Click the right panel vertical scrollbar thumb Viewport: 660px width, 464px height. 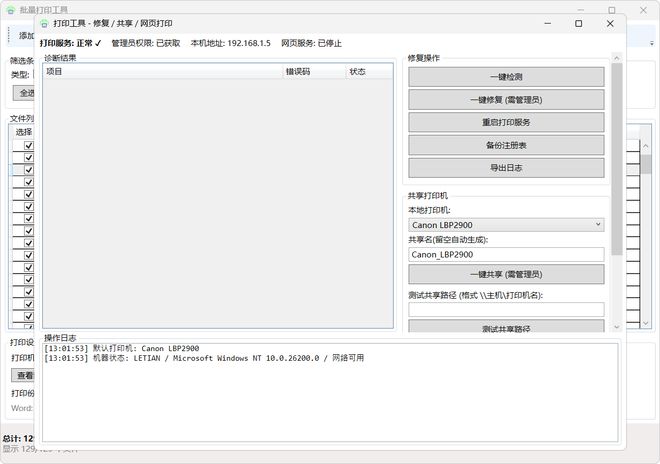(617, 159)
